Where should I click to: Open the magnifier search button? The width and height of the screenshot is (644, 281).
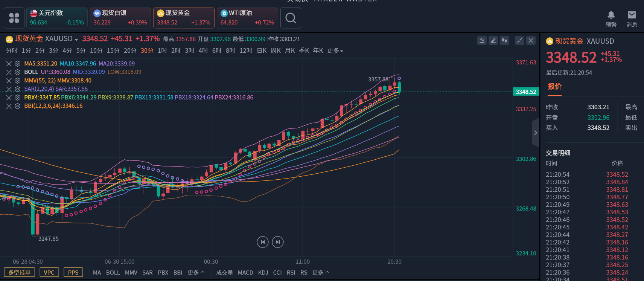(x=291, y=18)
